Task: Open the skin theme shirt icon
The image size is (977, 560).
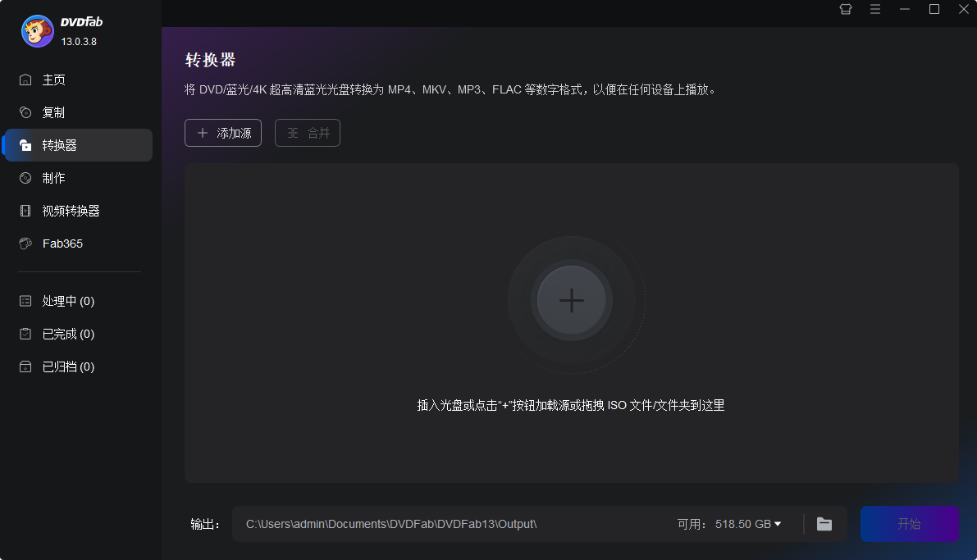Action: (846, 9)
